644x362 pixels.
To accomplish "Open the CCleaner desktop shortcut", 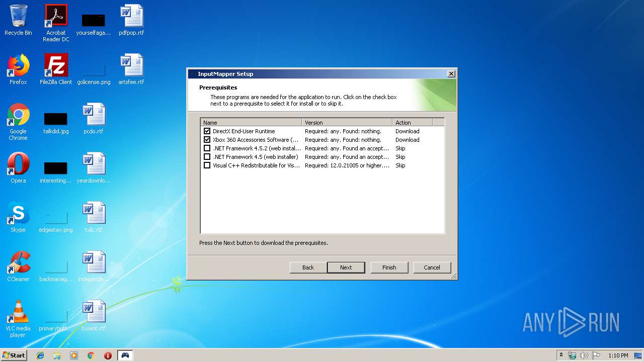I will point(18,266).
